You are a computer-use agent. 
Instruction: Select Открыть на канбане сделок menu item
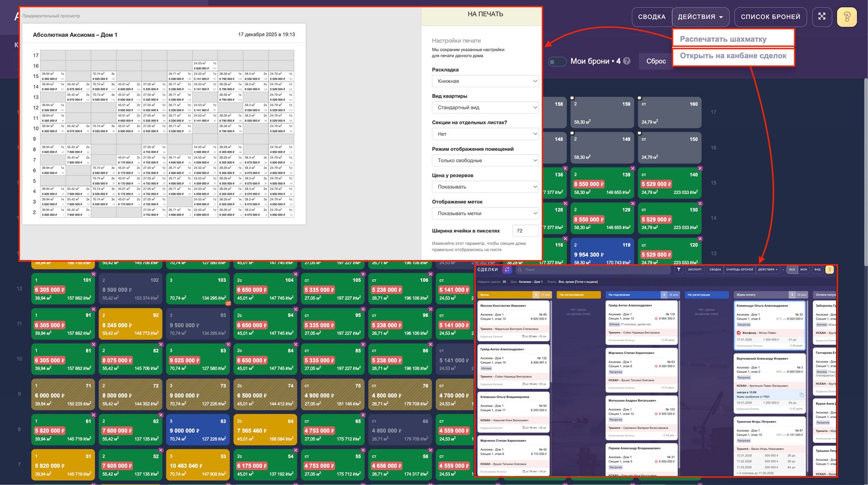pos(733,56)
